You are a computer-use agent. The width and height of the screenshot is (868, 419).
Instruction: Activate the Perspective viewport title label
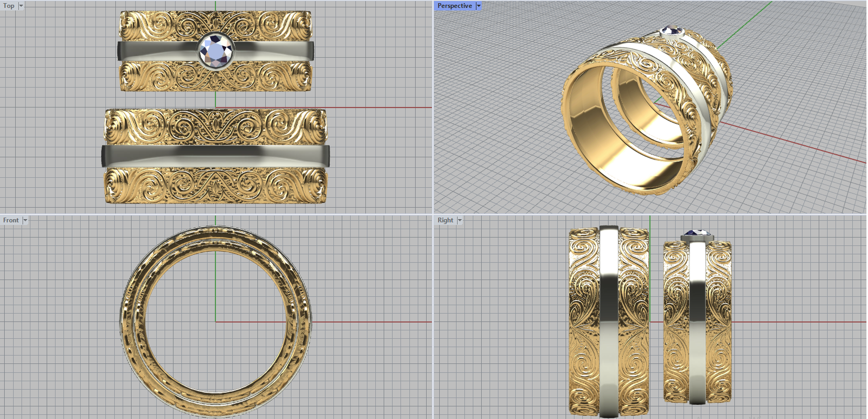tap(455, 5)
